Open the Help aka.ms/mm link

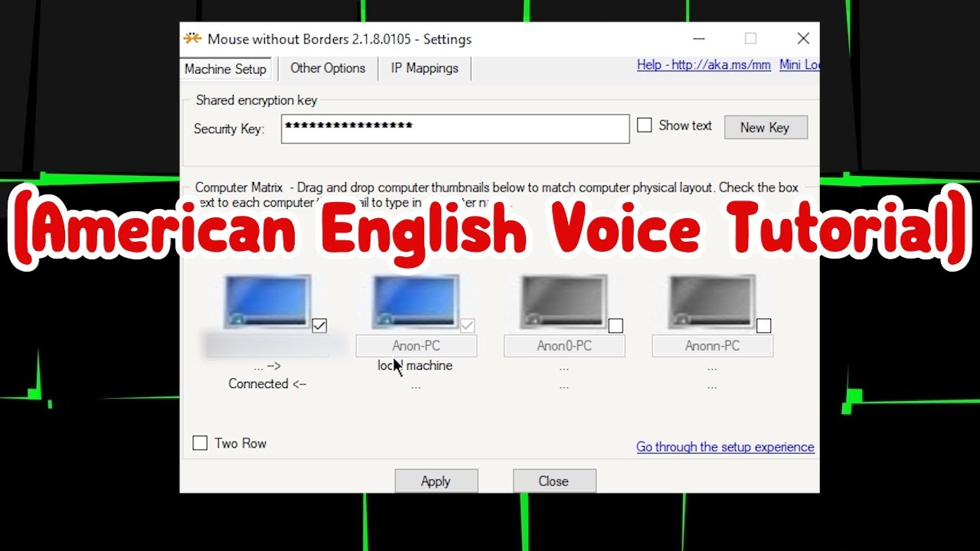pos(704,65)
